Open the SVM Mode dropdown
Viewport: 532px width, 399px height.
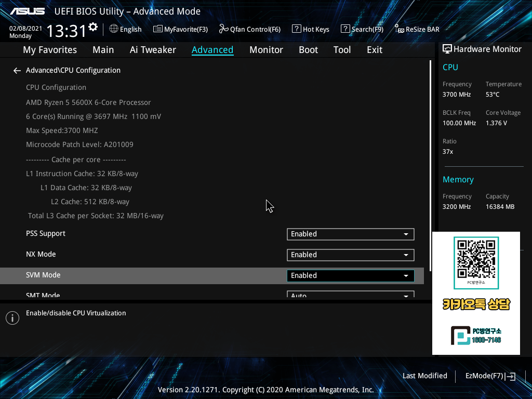point(351,275)
